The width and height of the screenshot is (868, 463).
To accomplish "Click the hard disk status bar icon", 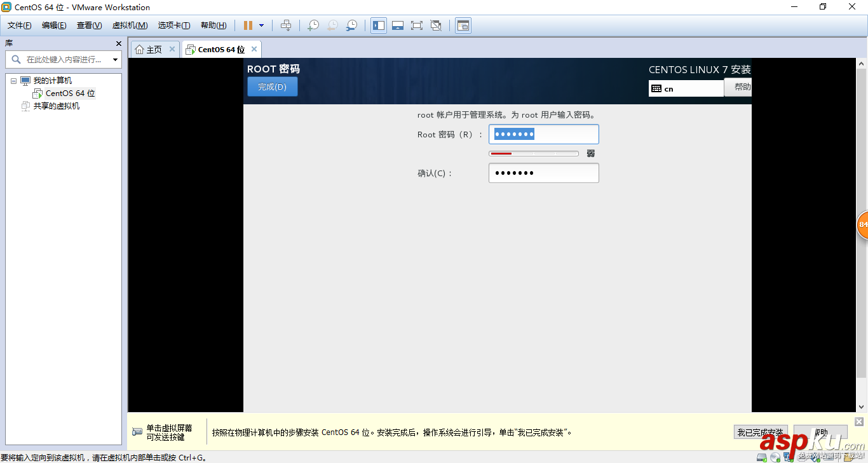I will point(761,457).
